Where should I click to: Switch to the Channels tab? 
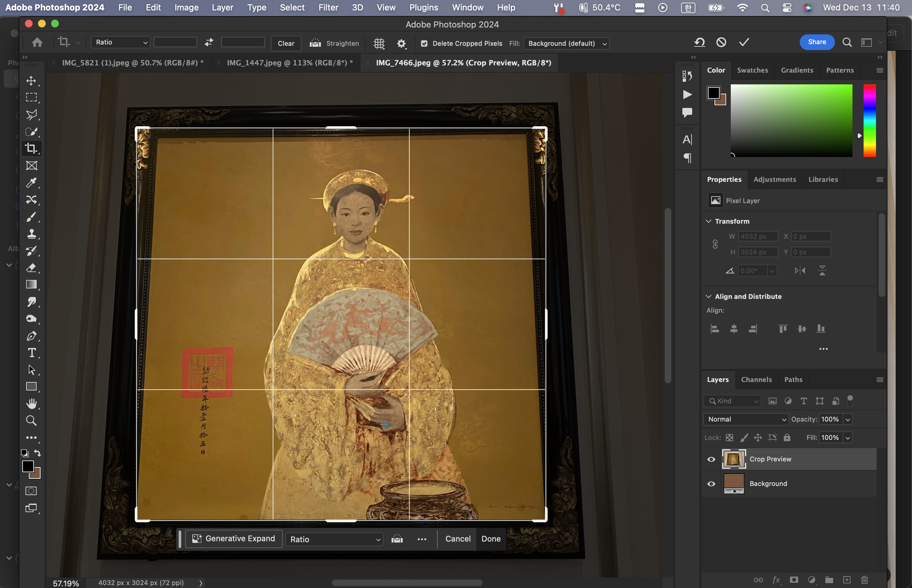[756, 380]
